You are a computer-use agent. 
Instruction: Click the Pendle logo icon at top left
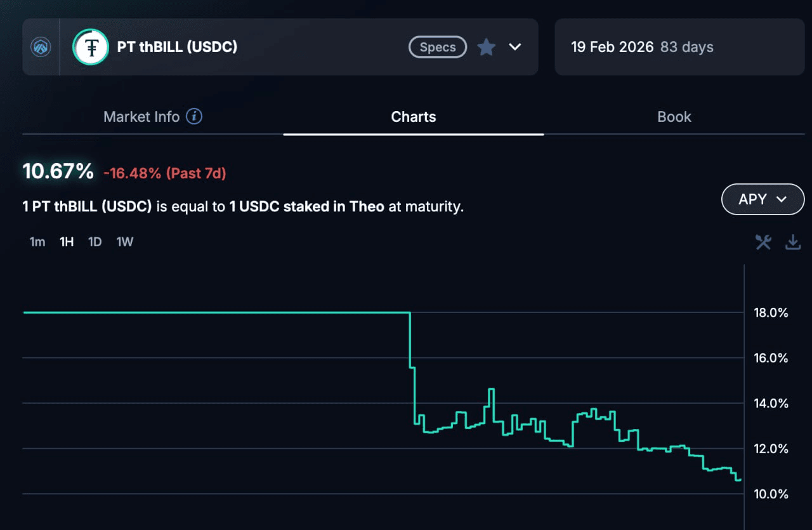(41, 47)
